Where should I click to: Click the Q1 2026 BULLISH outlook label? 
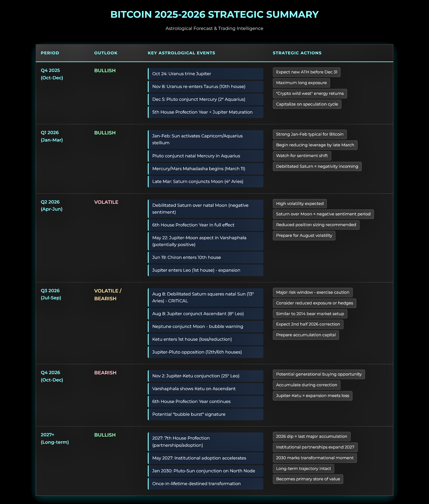coord(105,133)
